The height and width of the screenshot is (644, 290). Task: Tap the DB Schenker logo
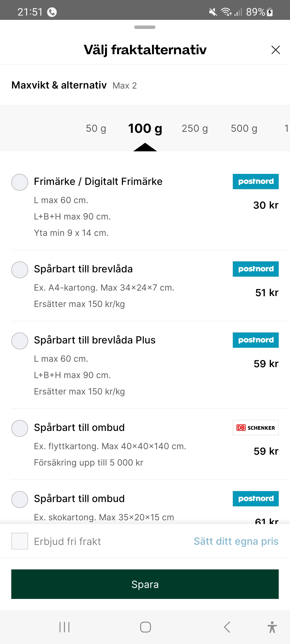[x=255, y=428]
